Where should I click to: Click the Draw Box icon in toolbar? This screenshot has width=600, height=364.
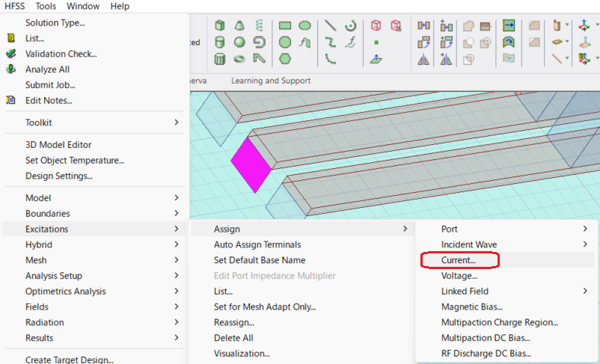pos(221,25)
